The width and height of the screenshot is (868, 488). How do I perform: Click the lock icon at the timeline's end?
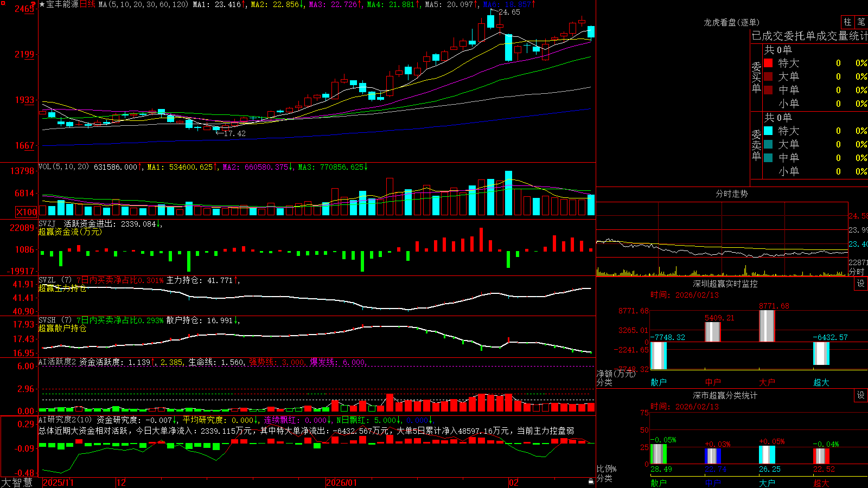tap(591, 481)
